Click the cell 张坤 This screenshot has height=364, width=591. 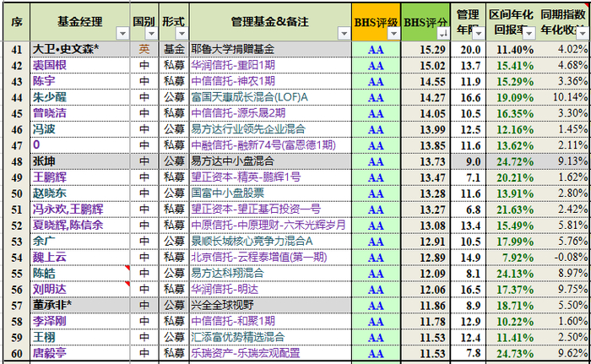[80, 161]
